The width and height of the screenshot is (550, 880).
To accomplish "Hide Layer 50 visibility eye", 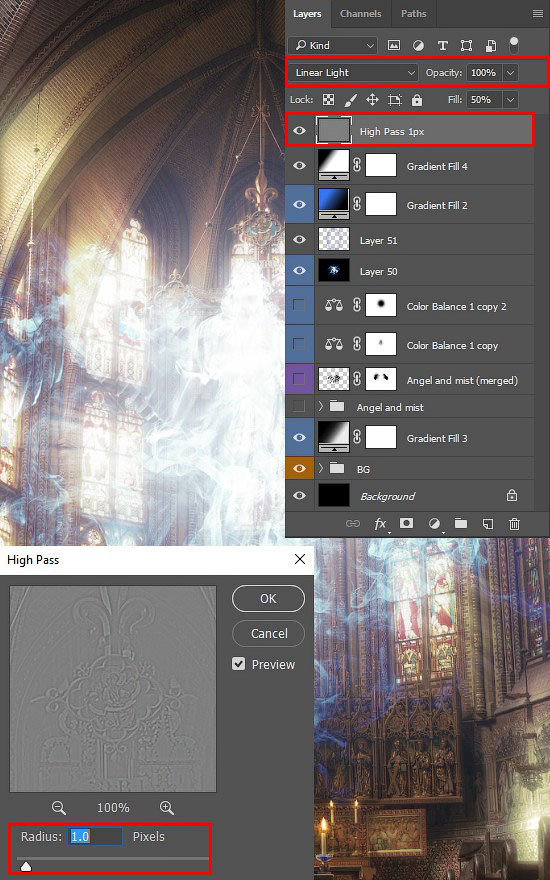I will (300, 271).
